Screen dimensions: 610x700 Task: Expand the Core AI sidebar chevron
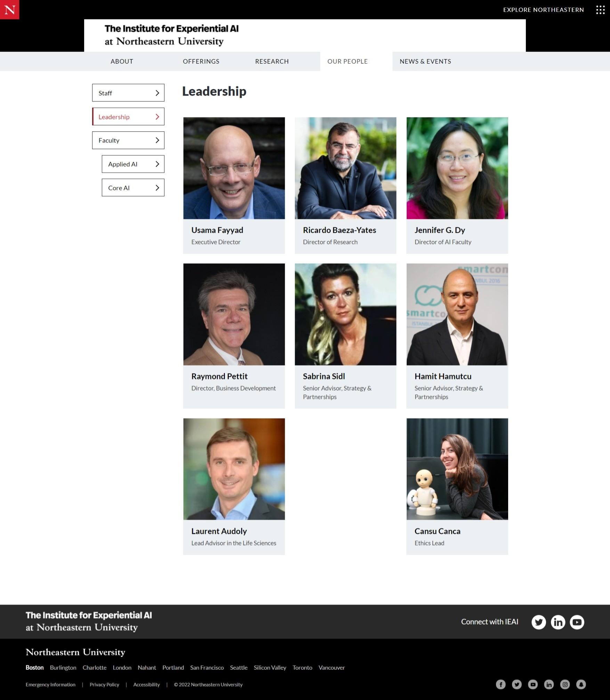[157, 188]
